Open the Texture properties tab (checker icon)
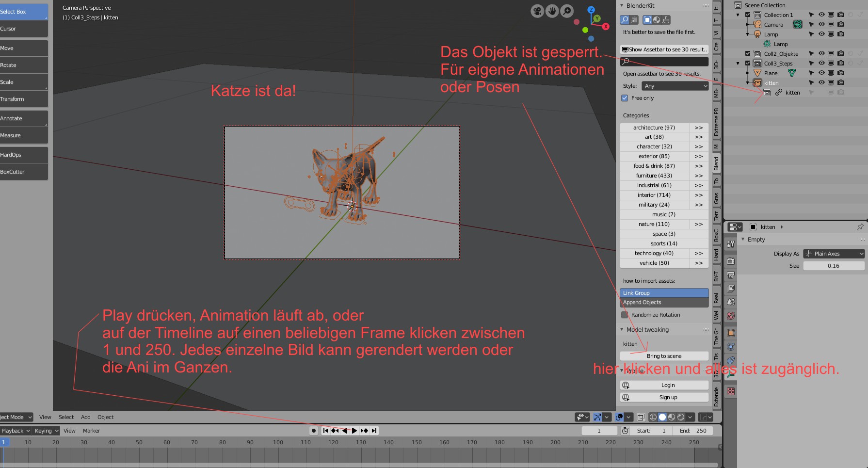The height and width of the screenshot is (468, 868). 731,391
